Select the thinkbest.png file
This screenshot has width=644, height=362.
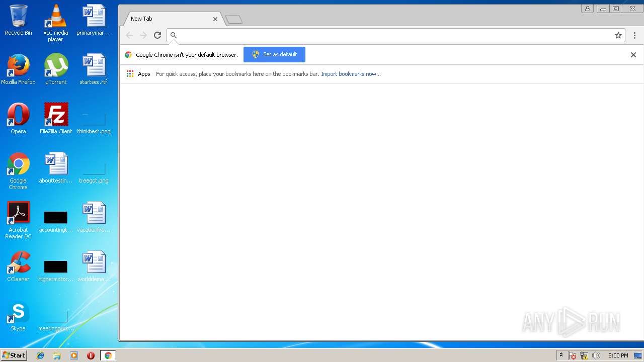(x=93, y=124)
